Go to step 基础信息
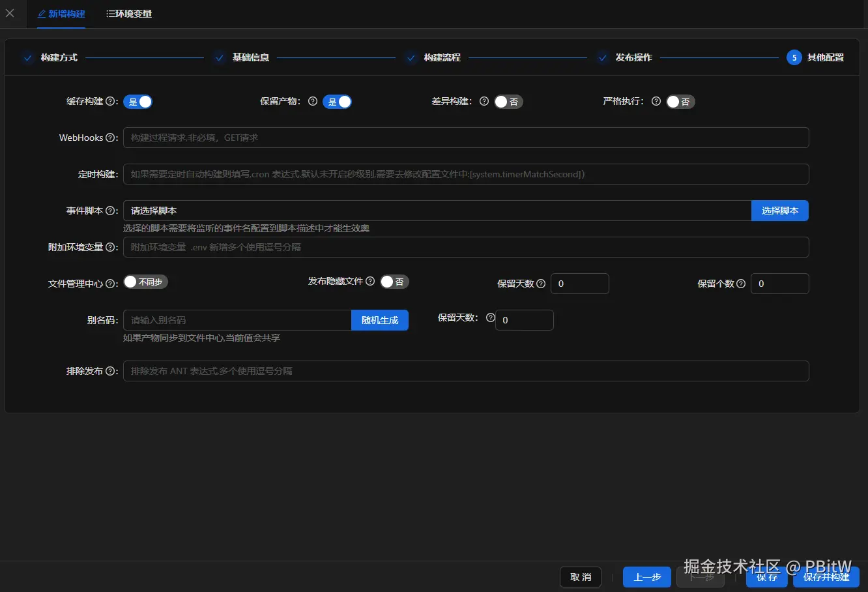 [251, 57]
